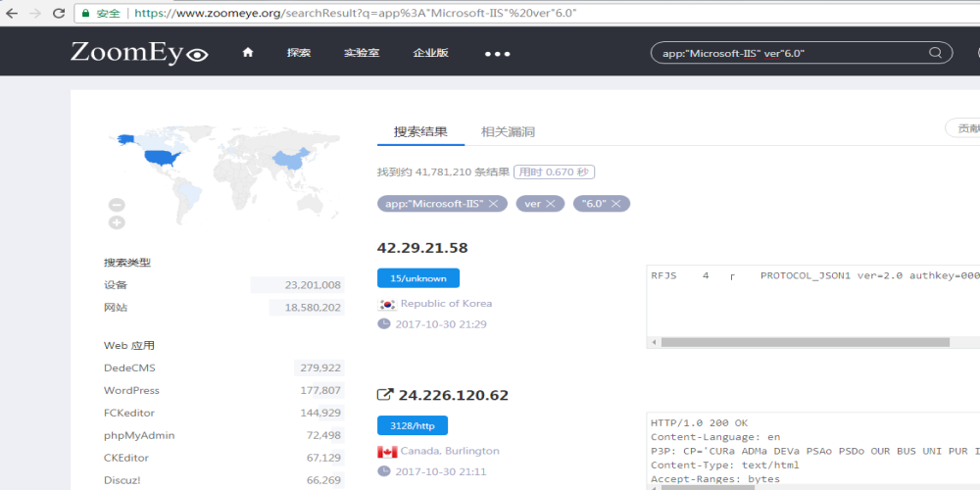The image size is (980, 490).
Task: Zoom out the world map
Action: tap(117, 205)
